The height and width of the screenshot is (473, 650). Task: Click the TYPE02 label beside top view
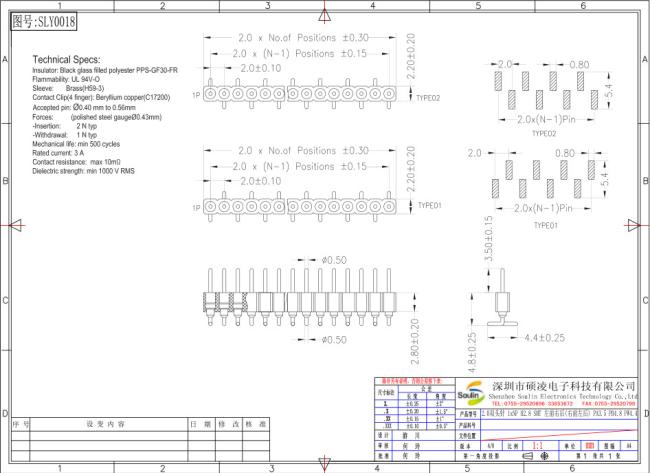click(428, 98)
